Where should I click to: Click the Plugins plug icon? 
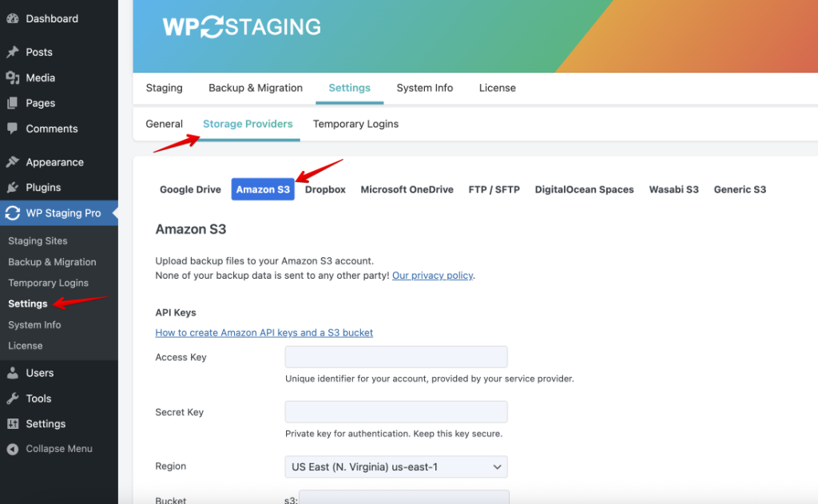13,188
